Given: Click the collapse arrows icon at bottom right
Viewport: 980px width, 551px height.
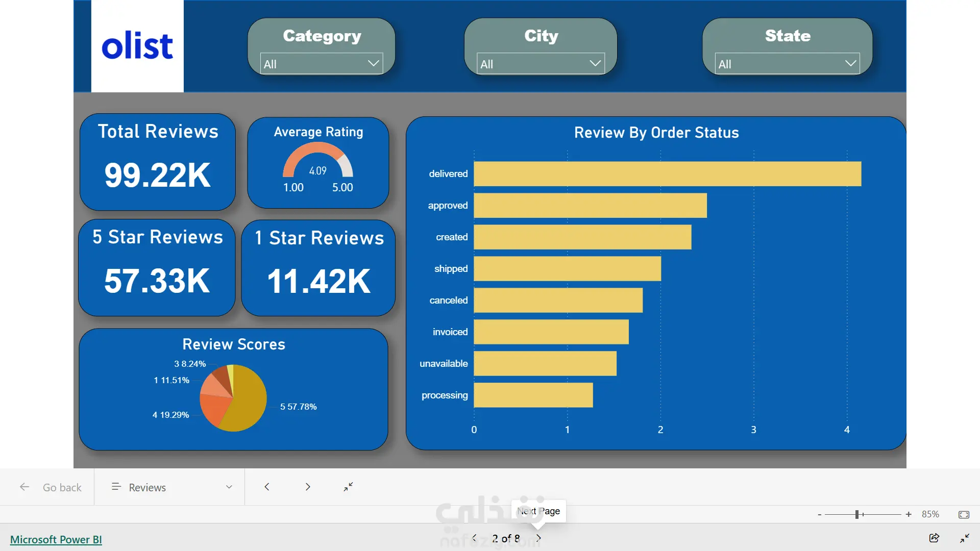Looking at the screenshot, I should pyautogui.click(x=965, y=538).
